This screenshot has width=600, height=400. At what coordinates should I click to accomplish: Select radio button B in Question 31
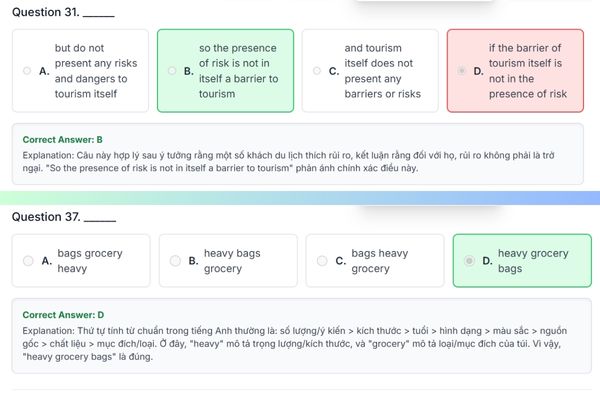pos(174,71)
